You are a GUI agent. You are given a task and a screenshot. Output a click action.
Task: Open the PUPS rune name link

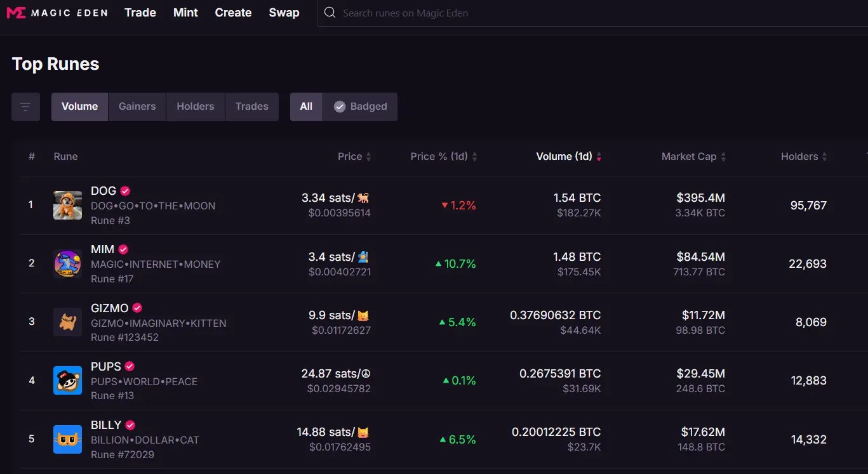(106, 366)
